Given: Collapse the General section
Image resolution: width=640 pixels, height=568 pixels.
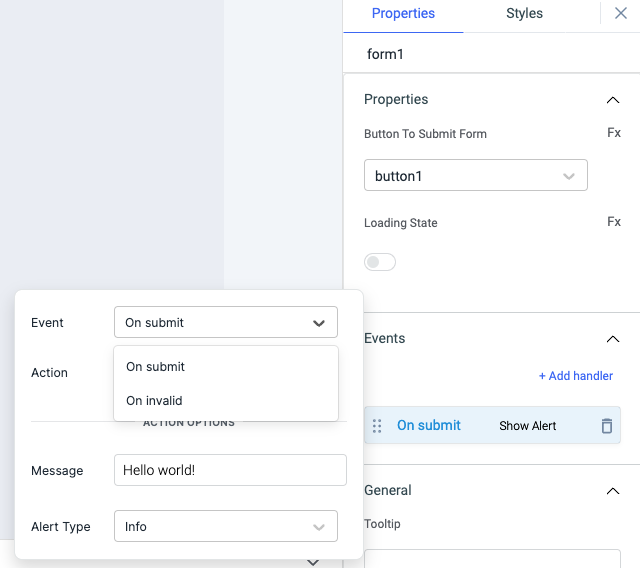Looking at the screenshot, I should coord(613,491).
